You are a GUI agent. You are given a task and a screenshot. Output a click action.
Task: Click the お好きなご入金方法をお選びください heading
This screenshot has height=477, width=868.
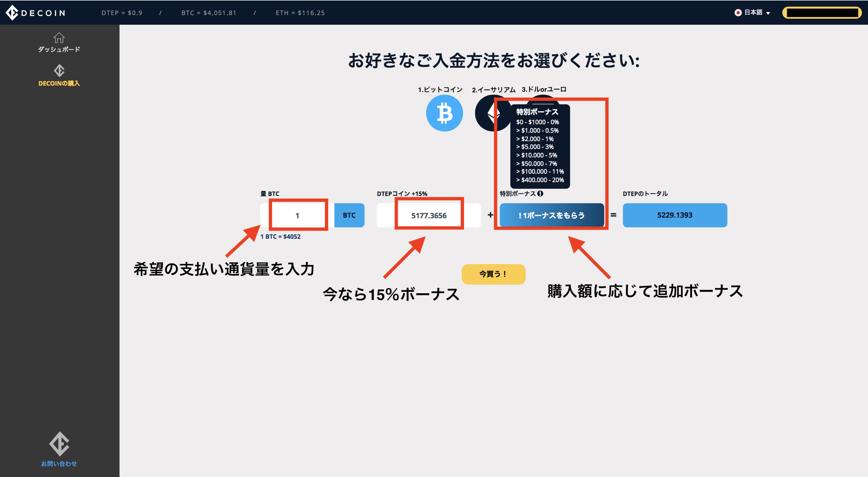pyautogui.click(x=494, y=61)
